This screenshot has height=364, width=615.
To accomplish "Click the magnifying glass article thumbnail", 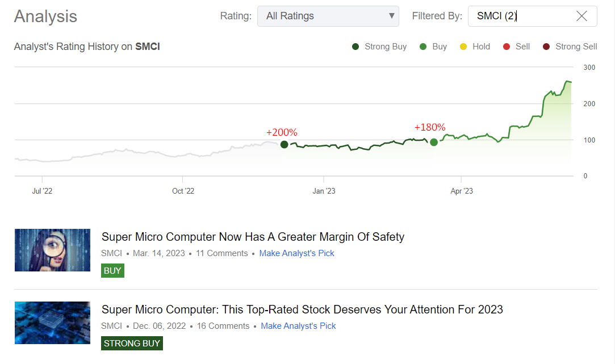I will point(52,250).
